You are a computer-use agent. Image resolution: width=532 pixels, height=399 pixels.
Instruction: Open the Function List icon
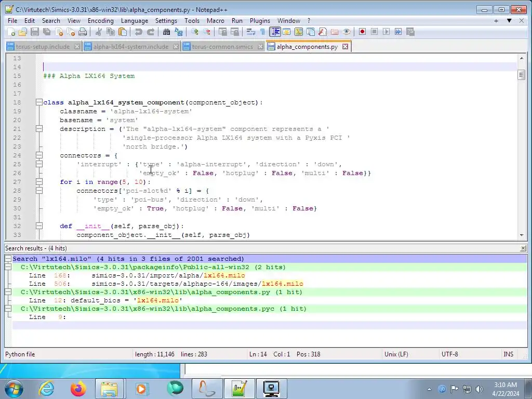click(323, 32)
